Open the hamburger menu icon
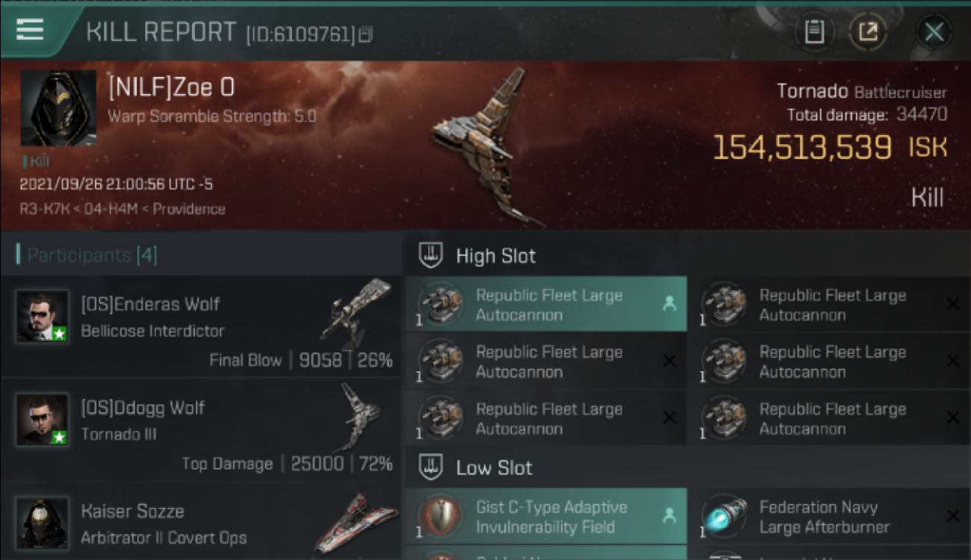The image size is (971, 560). 30,30
